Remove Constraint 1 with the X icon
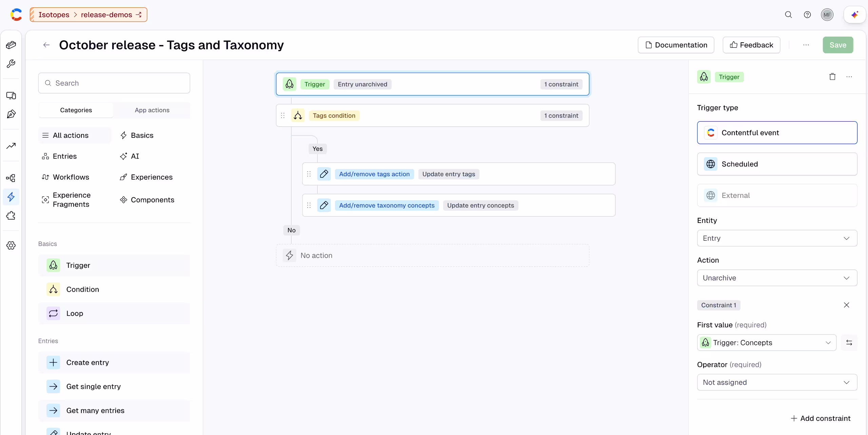The height and width of the screenshot is (435, 868). pyautogui.click(x=846, y=305)
